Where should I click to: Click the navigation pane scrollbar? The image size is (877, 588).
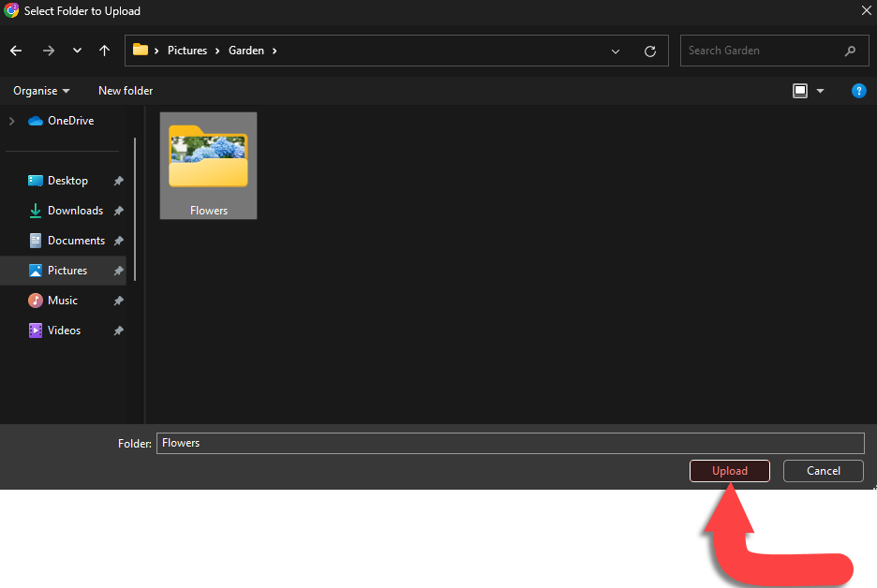(x=135, y=209)
